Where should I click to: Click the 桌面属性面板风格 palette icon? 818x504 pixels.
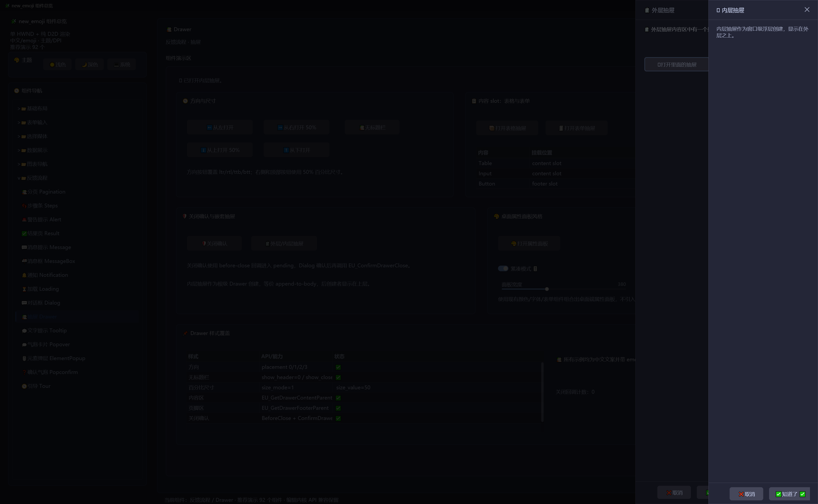point(496,216)
